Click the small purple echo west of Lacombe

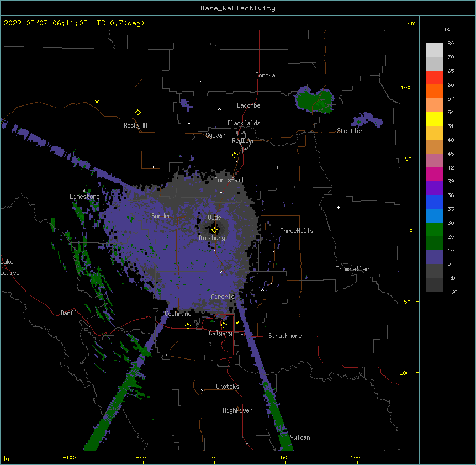(x=186, y=104)
